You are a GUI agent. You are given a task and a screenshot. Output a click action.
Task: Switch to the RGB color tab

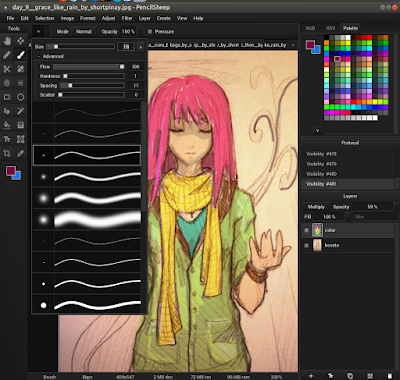point(310,28)
